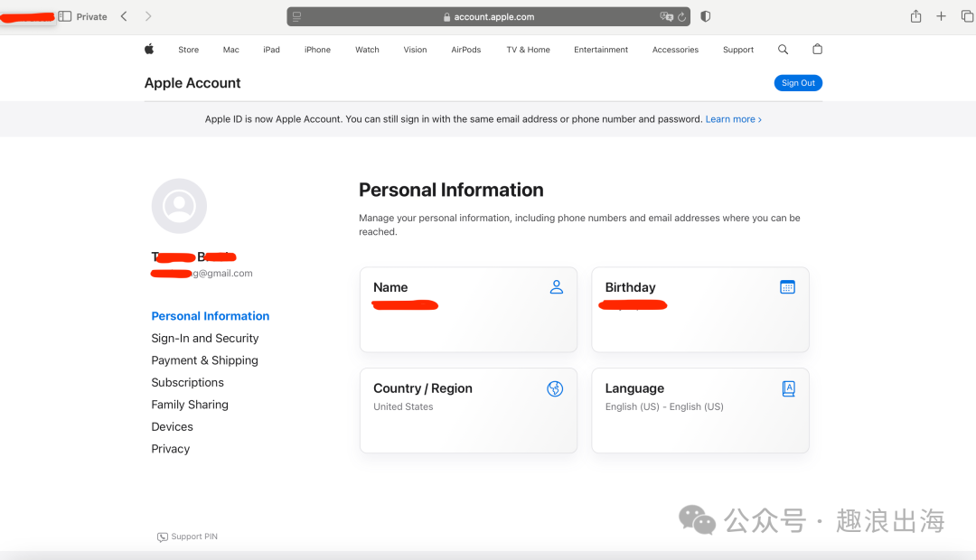Select Payment & Shipping in sidebar
The width and height of the screenshot is (976, 560).
coord(205,360)
